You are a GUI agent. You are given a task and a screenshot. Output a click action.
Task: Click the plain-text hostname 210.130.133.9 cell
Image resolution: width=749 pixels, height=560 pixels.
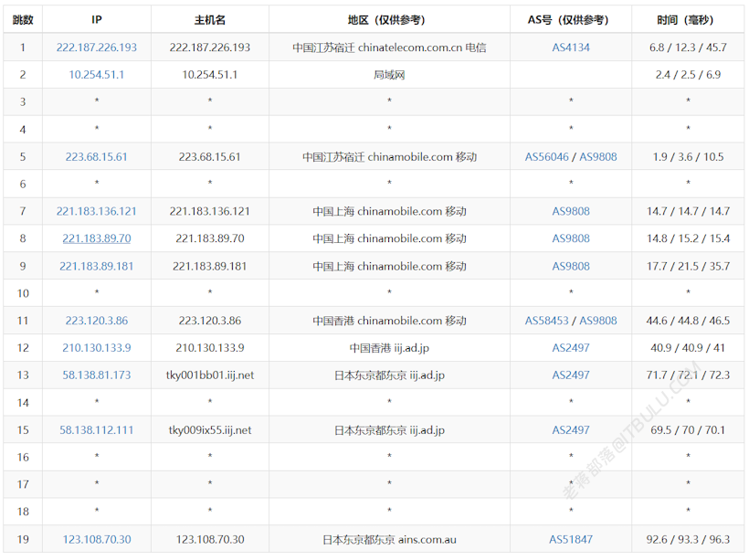[210, 348]
